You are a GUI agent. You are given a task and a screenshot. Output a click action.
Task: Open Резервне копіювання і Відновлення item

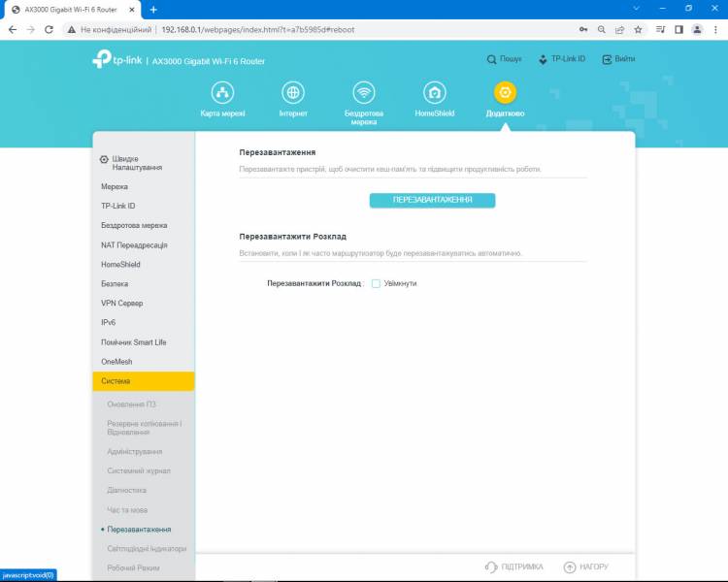pos(145,428)
